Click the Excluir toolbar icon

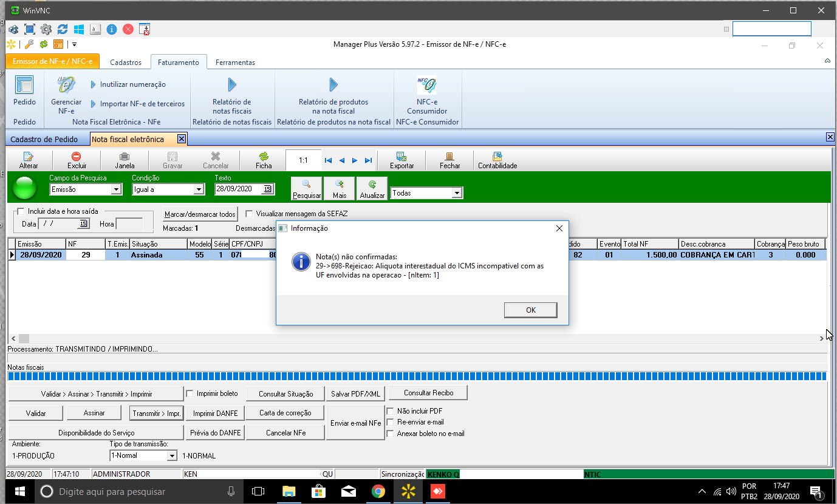click(x=77, y=157)
